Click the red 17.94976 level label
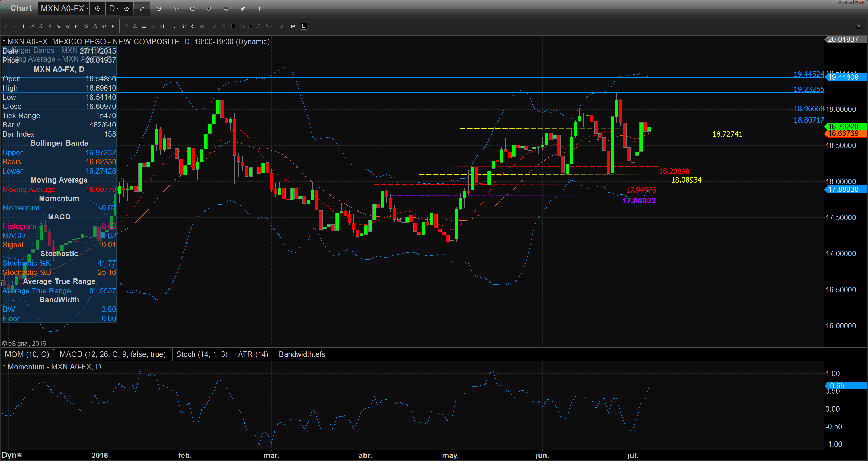The image size is (868, 461). point(641,190)
